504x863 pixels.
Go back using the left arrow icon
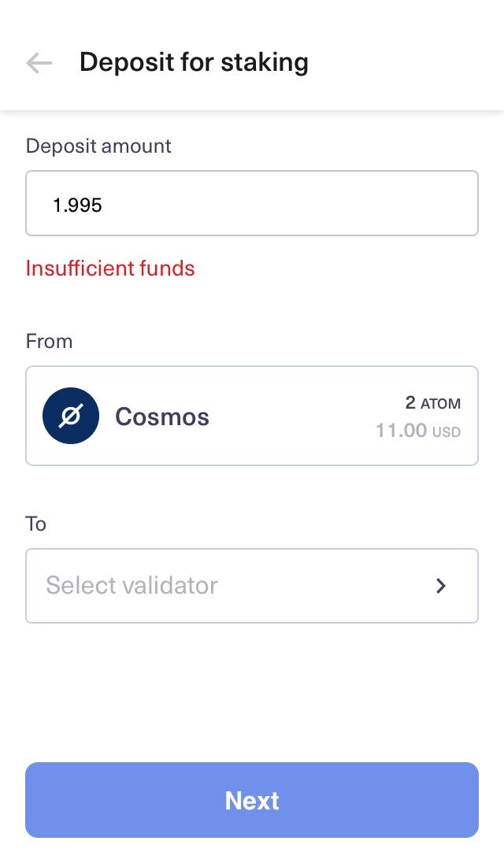tap(39, 63)
